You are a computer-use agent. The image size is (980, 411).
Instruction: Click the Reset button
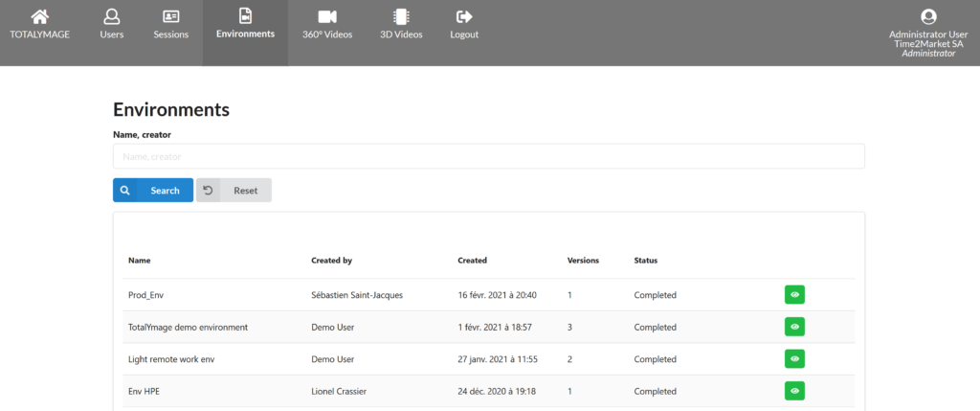click(x=234, y=191)
